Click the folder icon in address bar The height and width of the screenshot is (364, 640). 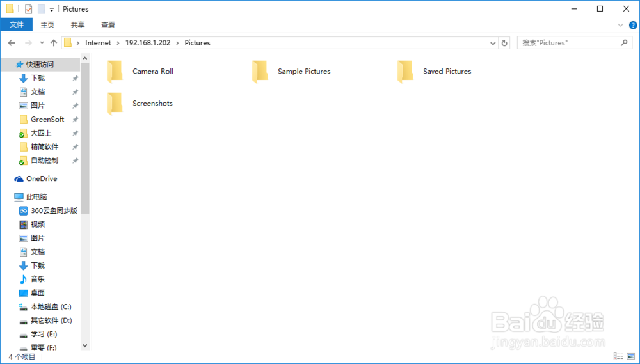tap(68, 42)
